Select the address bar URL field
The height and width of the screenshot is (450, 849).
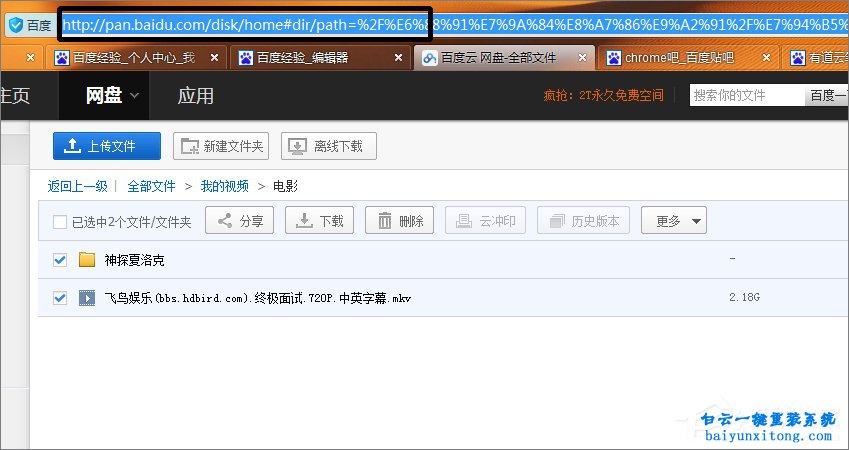[x=455, y=25]
